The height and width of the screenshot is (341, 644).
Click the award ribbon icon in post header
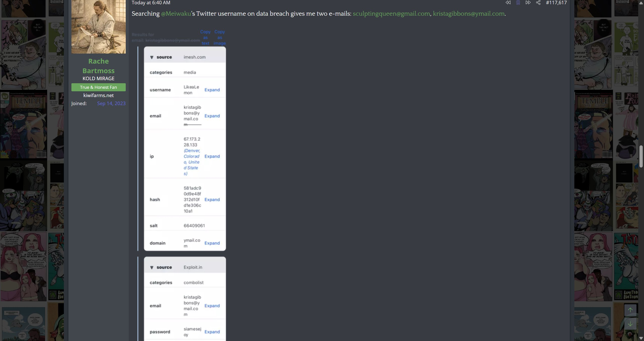pyautogui.click(x=518, y=3)
